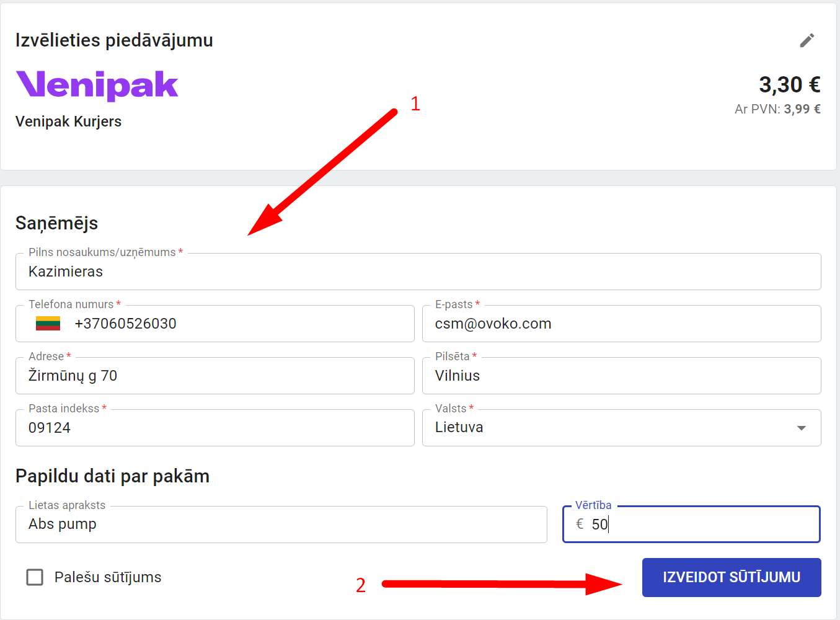Focus the Pilns nosaukums/uzņēmums field

coord(418,272)
